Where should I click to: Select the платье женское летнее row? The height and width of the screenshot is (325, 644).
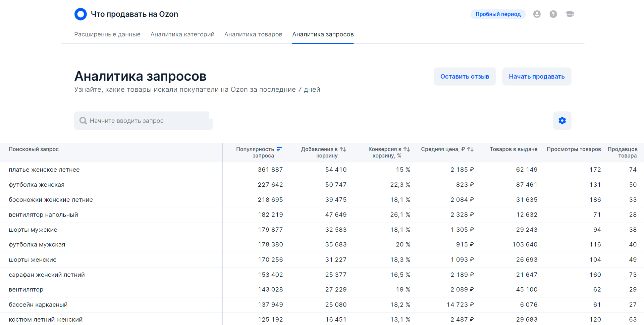tap(44, 170)
